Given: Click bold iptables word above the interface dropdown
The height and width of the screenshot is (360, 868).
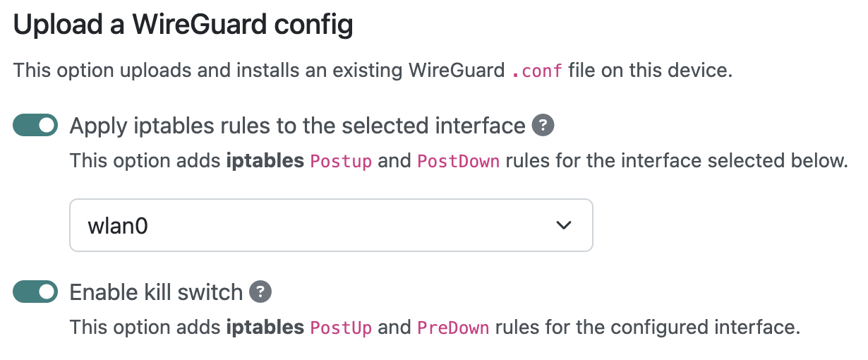Looking at the screenshot, I should tap(265, 161).
